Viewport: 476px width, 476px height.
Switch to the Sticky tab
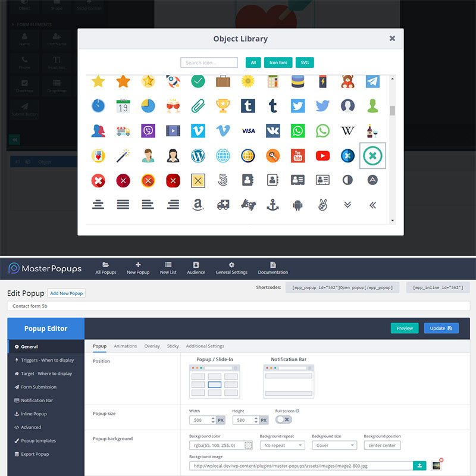pos(173,346)
